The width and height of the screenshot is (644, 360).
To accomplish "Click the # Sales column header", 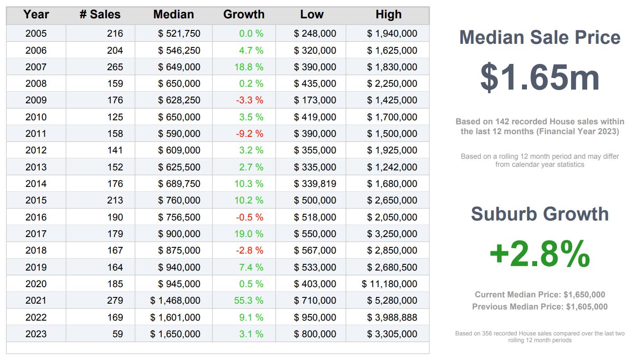I will [x=100, y=15].
